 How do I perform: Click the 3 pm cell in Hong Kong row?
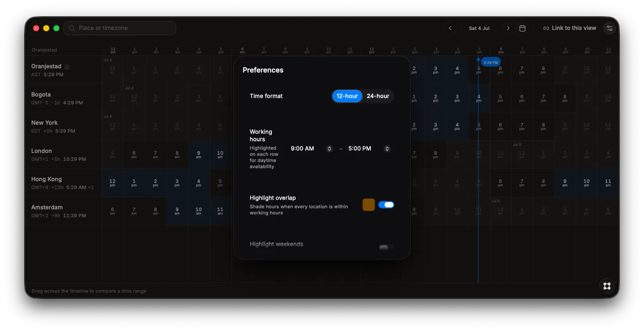tap(177, 183)
